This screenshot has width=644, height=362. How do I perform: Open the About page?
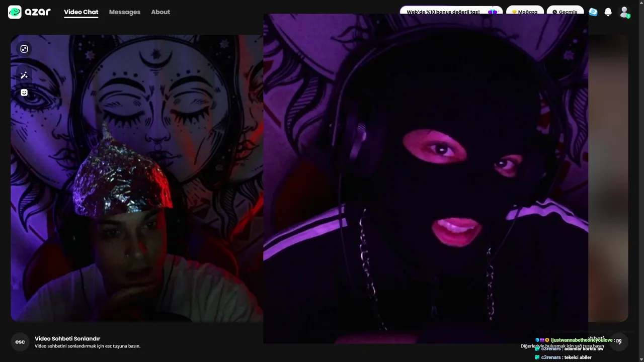[160, 12]
